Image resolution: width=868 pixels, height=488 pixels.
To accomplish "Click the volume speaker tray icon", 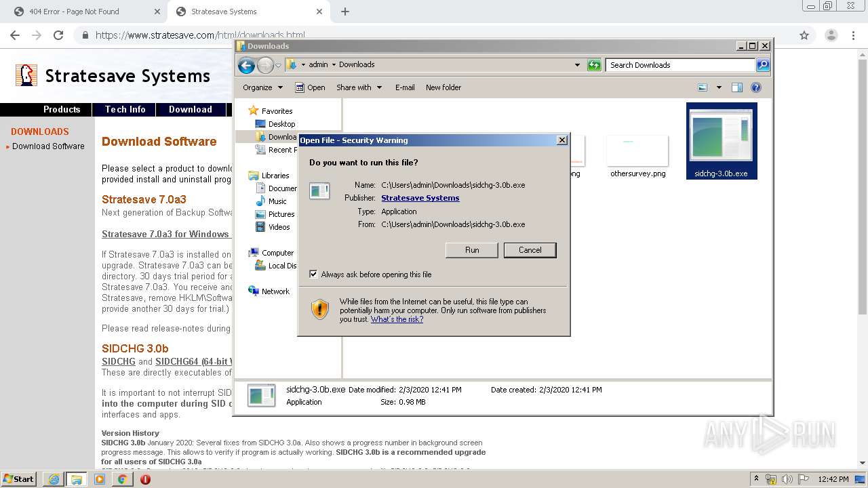I will pyautogui.click(x=787, y=479).
